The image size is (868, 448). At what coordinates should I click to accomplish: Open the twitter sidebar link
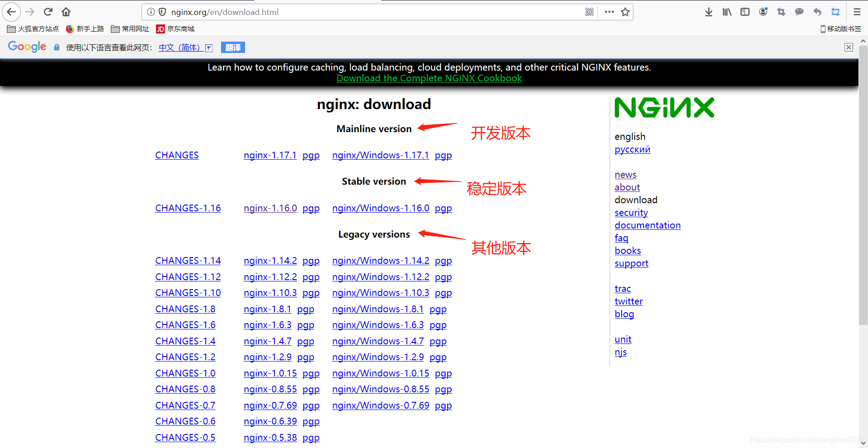(x=628, y=301)
